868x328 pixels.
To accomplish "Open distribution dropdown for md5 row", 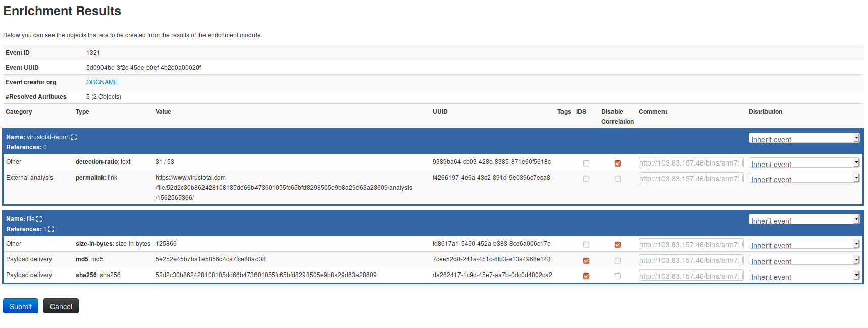I will [804, 260].
